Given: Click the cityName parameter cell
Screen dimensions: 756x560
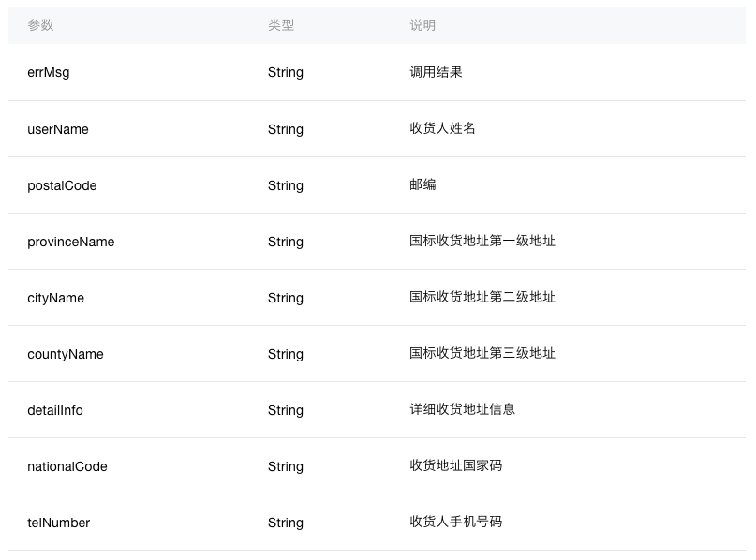Looking at the screenshot, I should 56,298.
